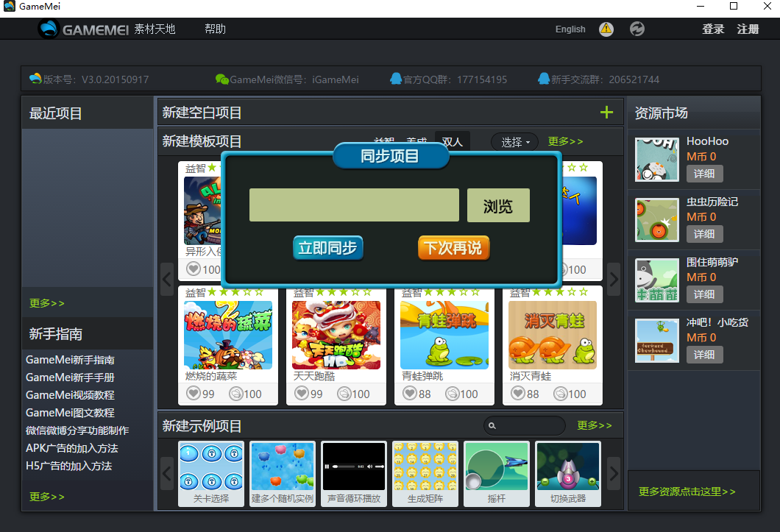Click the 下次再说 later button
The height and width of the screenshot is (532, 780).
pyautogui.click(x=453, y=248)
